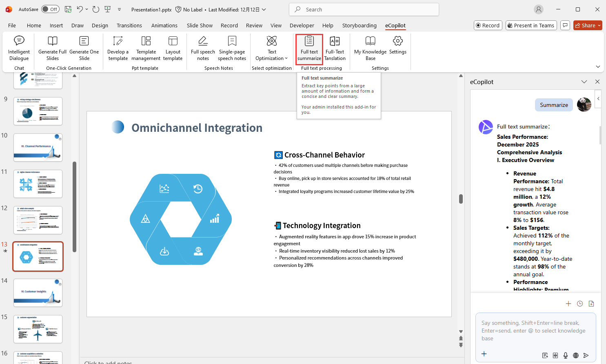The width and height of the screenshot is (606, 364).
Task: Click the eCopilot message input field
Action: pos(535,331)
